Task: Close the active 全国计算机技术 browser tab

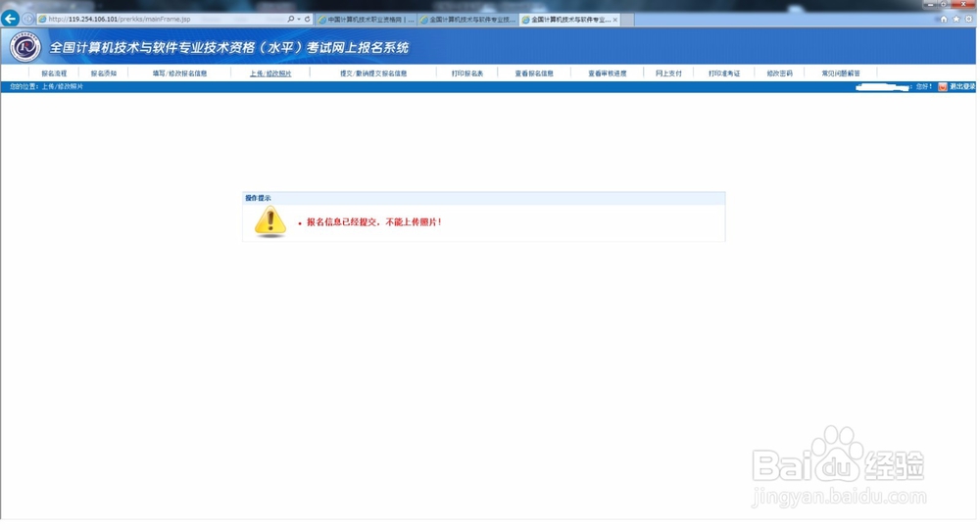Action: (x=615, y=20)
